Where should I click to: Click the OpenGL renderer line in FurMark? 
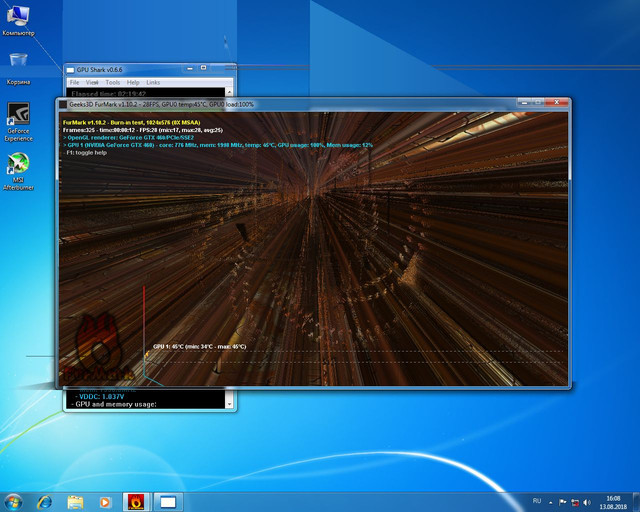coord(129,138)
